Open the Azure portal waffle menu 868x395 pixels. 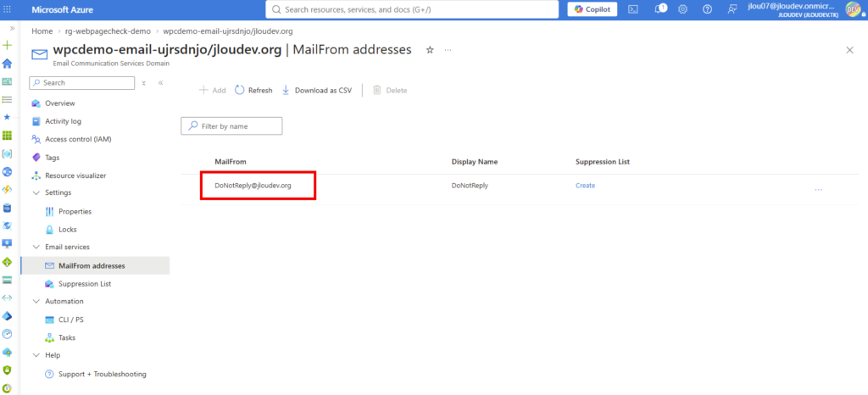click(7, 10)
